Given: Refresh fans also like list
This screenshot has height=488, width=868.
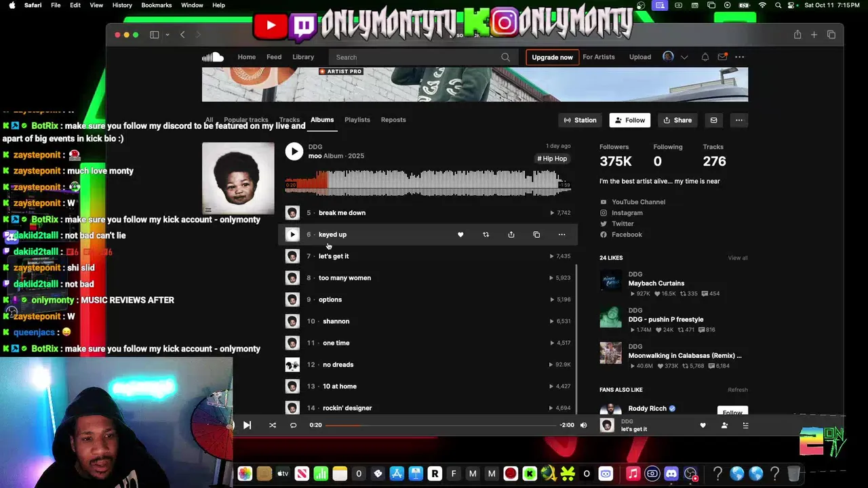Looking at the screenshot, I should coord(738,390).
